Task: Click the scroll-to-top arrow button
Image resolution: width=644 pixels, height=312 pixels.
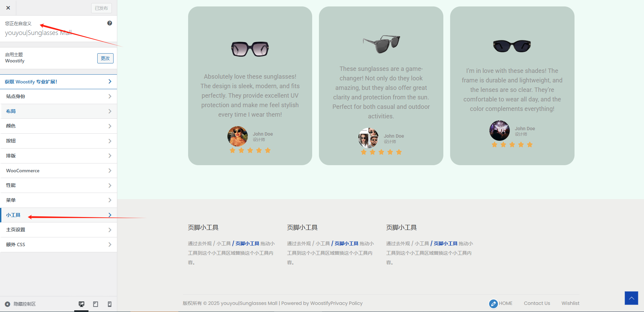Action: pos(631,298)
